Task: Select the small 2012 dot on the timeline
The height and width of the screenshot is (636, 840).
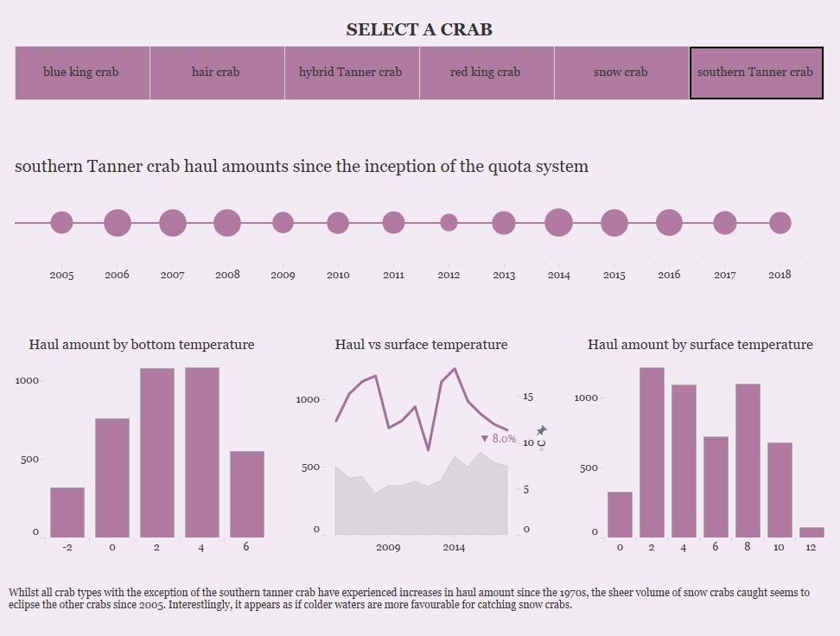Action: [449, 222]
